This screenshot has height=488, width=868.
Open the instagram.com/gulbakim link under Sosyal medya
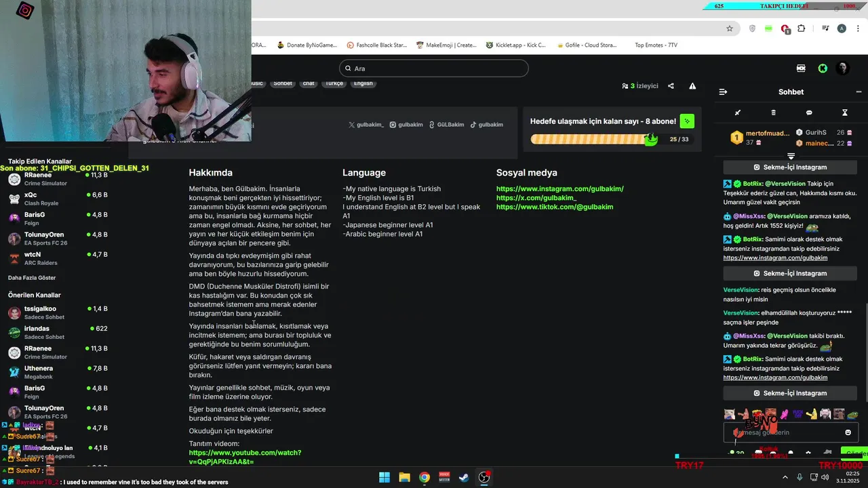coord(559,189)
